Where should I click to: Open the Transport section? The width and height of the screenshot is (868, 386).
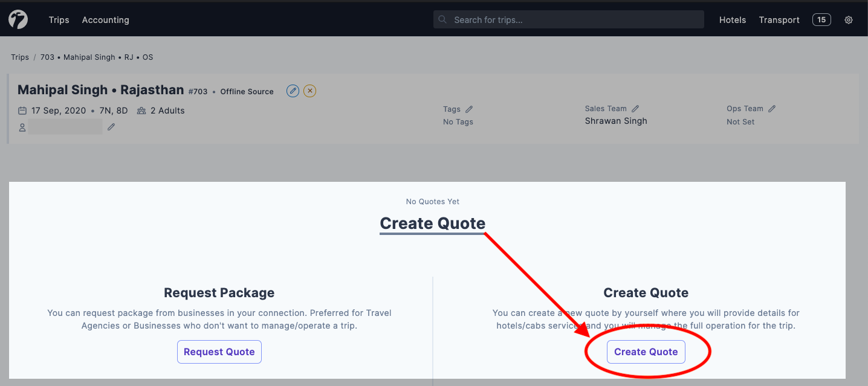point(779,19)
